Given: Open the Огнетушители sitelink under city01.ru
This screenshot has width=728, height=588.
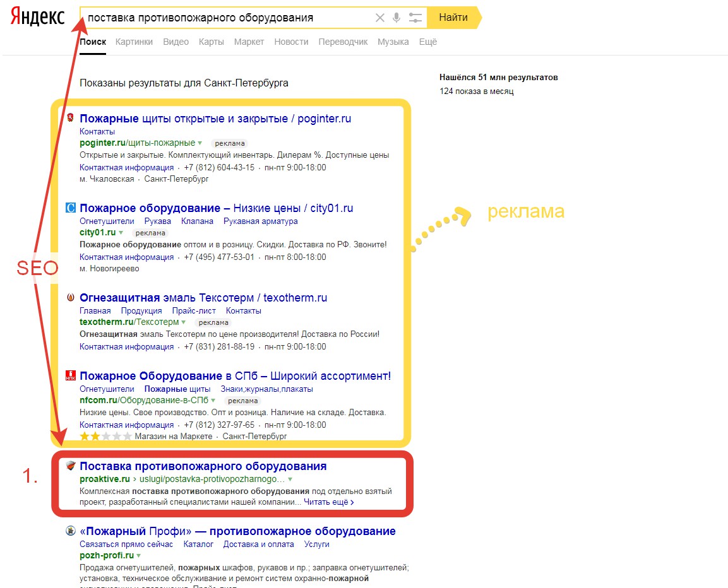Looking at the screenshot, I should (x=107, y=221).
